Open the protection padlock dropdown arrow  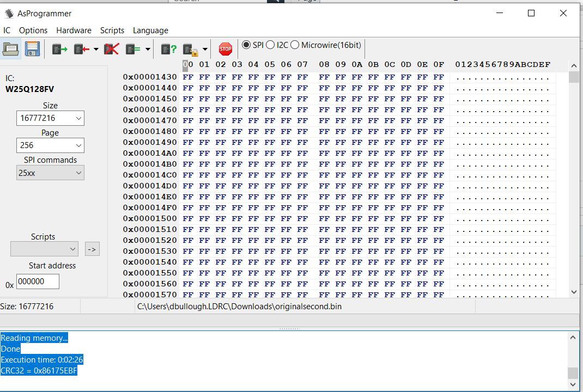205,49
